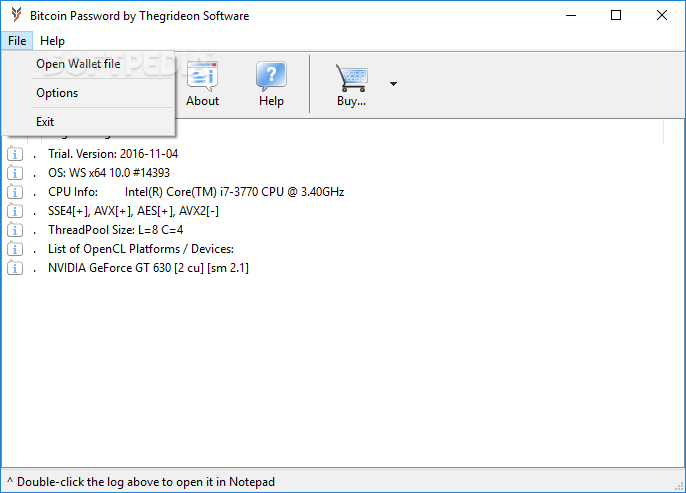Select the 'Intel(R) Core(TM) i7-3770' CPU text
Image resolution: width=686 pixels, height=493 pixels.
[234, 192]
